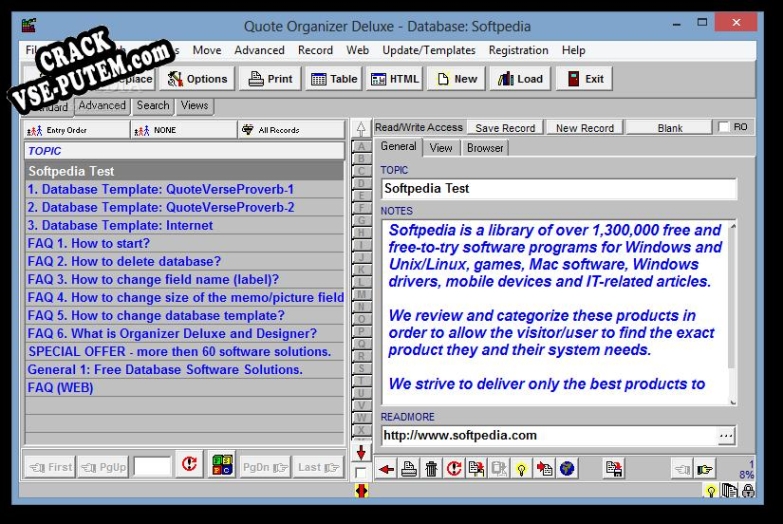Click the Exit toolbar button

pyautogui.click(x=584, y=79)
